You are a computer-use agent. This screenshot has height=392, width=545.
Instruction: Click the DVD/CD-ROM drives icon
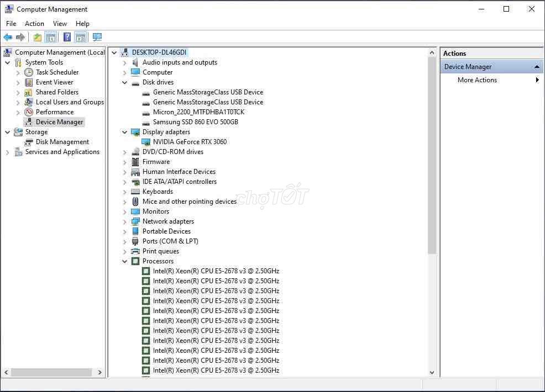pos(135,152)
